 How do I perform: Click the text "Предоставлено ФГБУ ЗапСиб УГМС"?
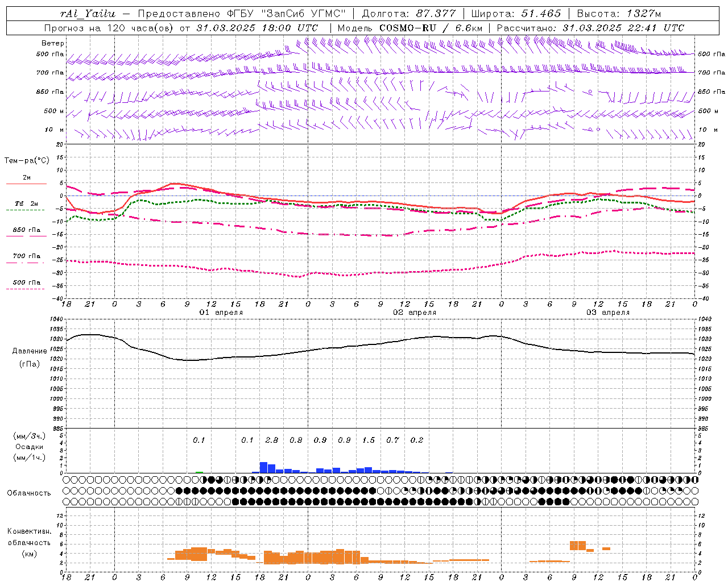click(x=242, y=14)
